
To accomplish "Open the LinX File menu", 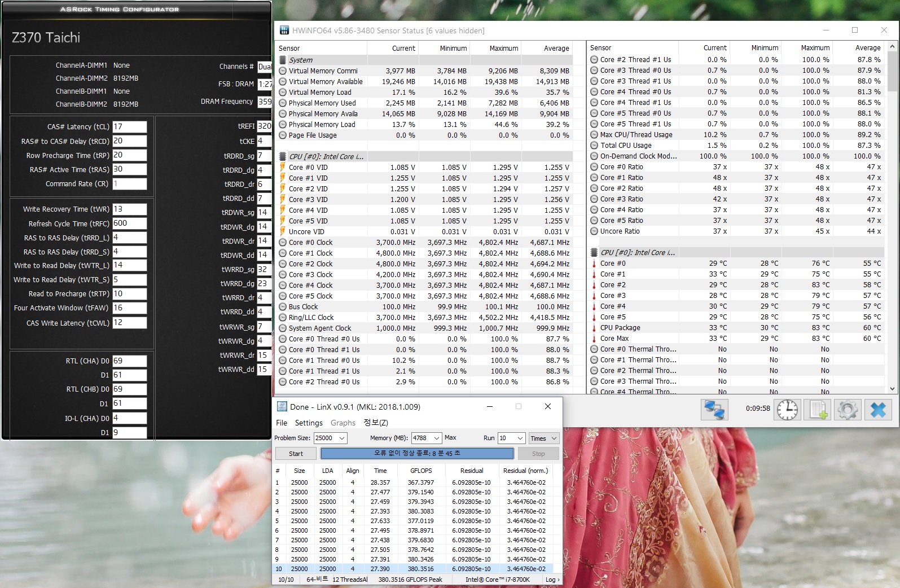I will [282, 423].
